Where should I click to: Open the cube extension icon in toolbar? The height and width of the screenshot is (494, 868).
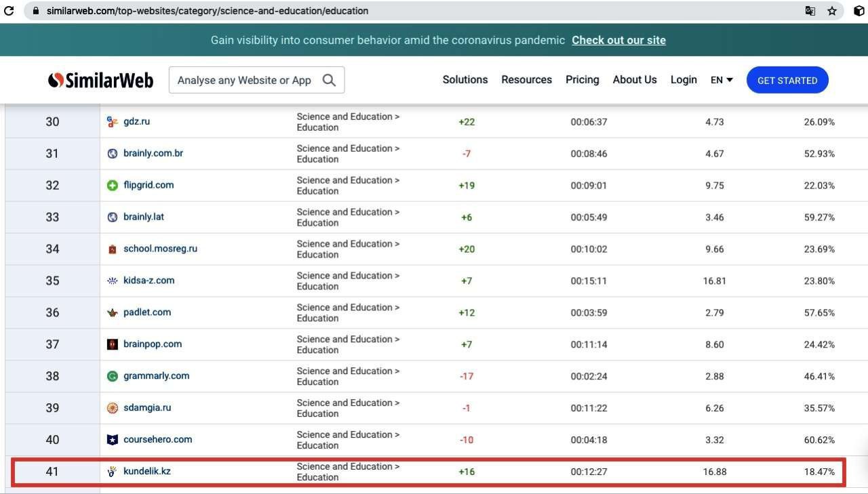859,11
